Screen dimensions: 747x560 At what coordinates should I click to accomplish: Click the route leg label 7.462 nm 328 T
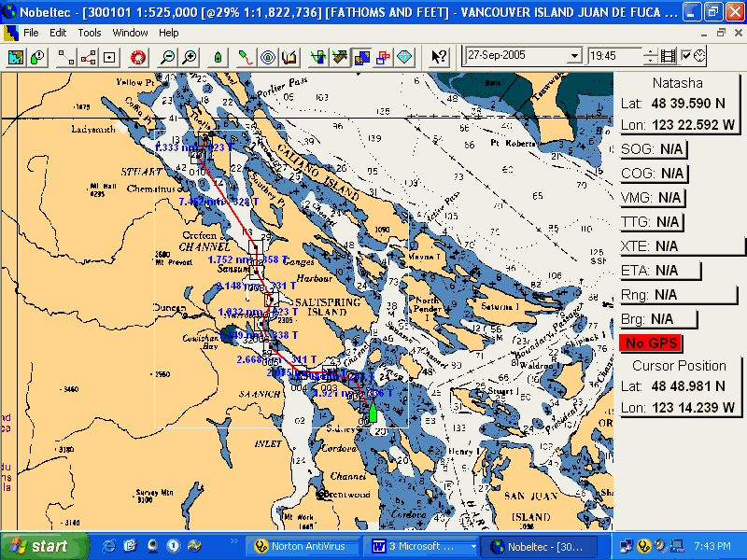(218, 202)
